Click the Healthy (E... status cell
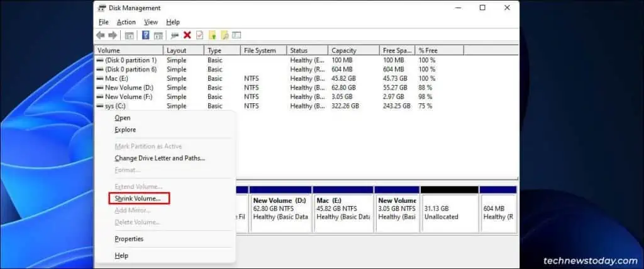Image resolution: width=644 pixels, height=269 pixels. pyautogui.click(x=308, y=60)
